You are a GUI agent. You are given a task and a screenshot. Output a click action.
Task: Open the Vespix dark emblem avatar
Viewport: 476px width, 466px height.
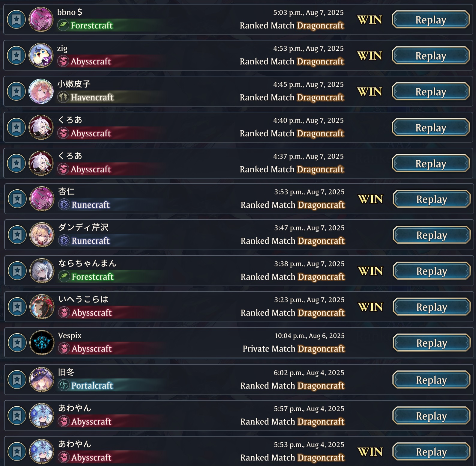coord(42,343)
